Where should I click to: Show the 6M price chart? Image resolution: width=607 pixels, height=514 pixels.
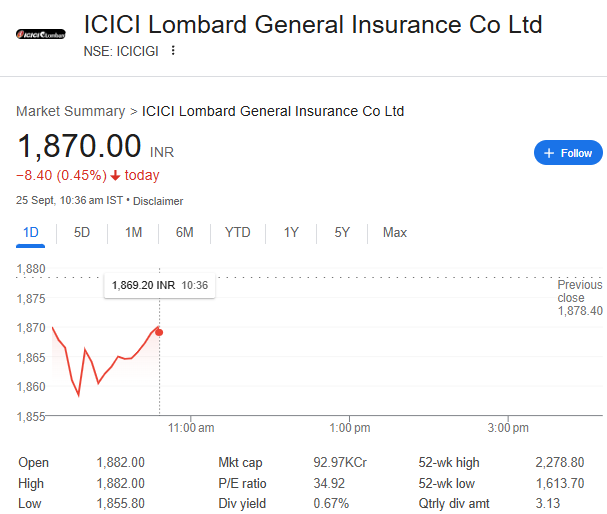point(184,233)
